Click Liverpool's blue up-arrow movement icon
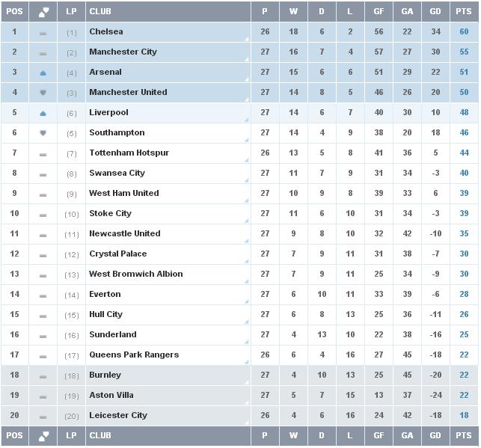The image size is (481, 448). click(x=43, y=114)
